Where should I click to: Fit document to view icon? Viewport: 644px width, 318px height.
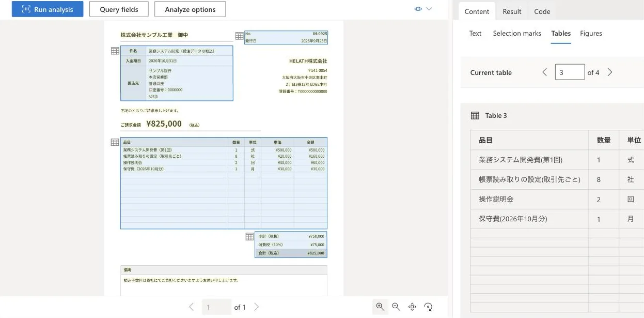click(x=412, y=307)
